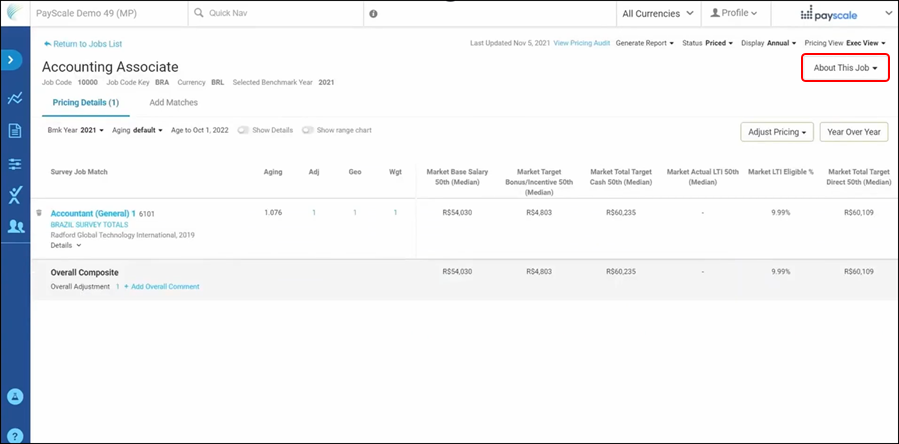Open the trend chart icon in the sidebar
Viewport: 899px width, 444px height.
15,98
